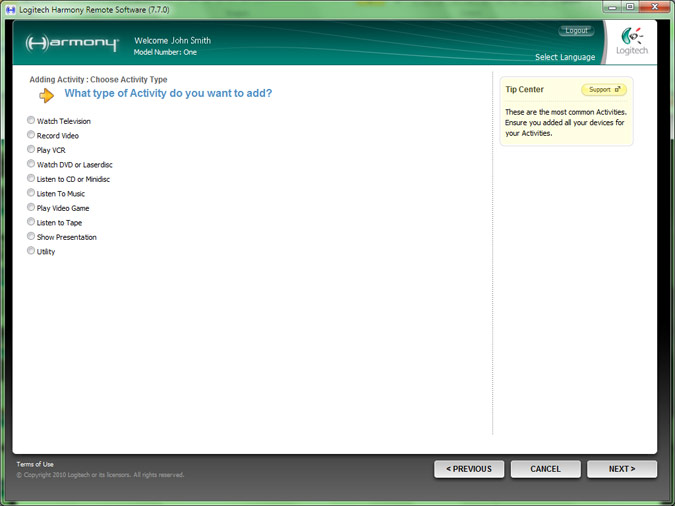Viewport: 675px width, 506px height.
Task: Pick the Play Video Game activity
Action: 31,208
